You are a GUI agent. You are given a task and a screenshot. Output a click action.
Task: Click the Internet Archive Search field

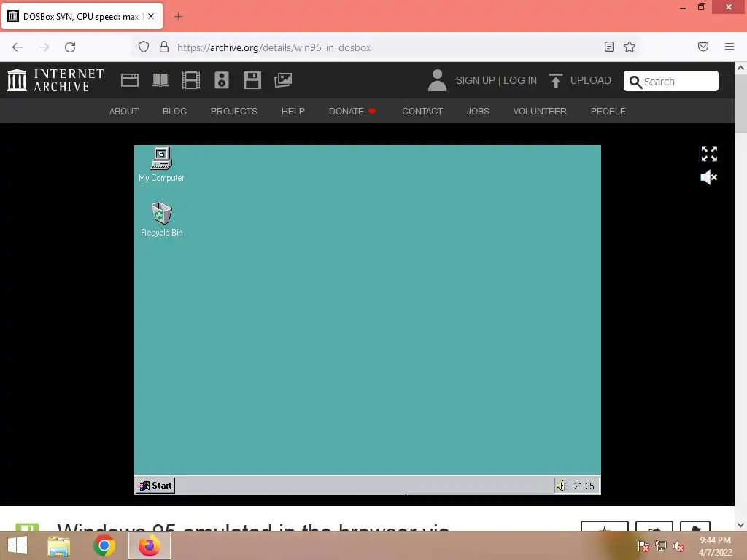pos(671,81)
